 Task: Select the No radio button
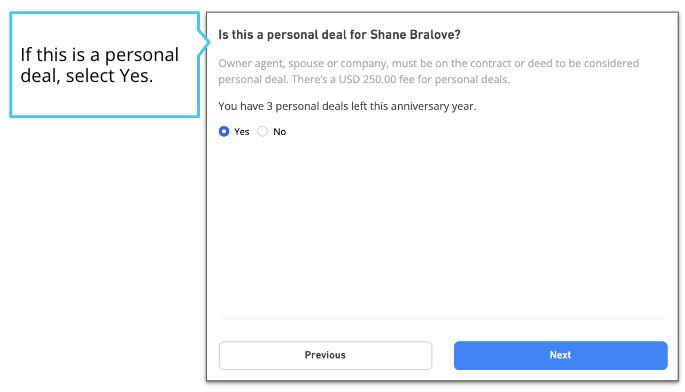coord(262,132)
